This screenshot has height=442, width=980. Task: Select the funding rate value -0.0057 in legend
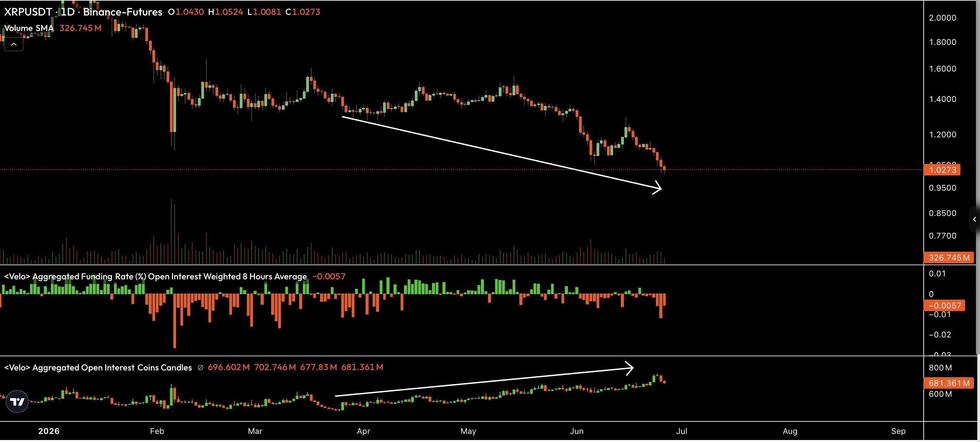(329, 276)
